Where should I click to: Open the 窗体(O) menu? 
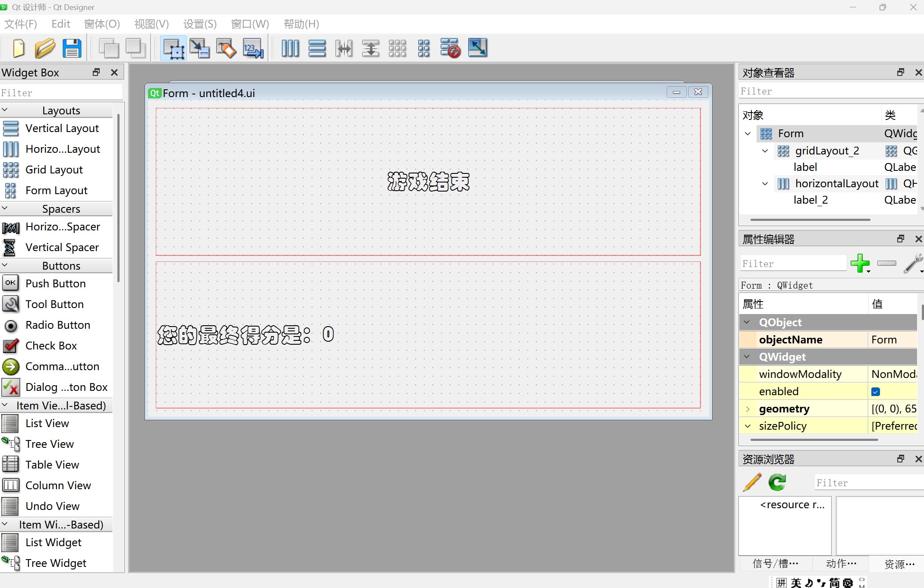click(102, 24)
